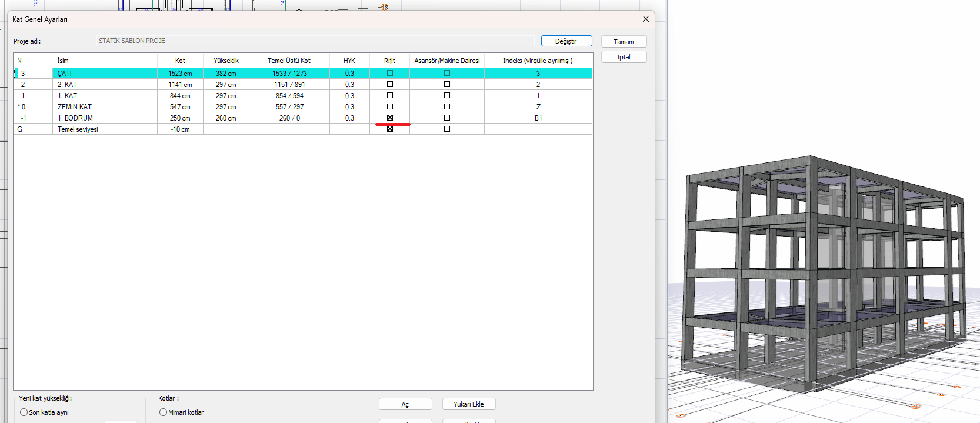
Task: Click the Indeks column header
Action: (538, 61)
